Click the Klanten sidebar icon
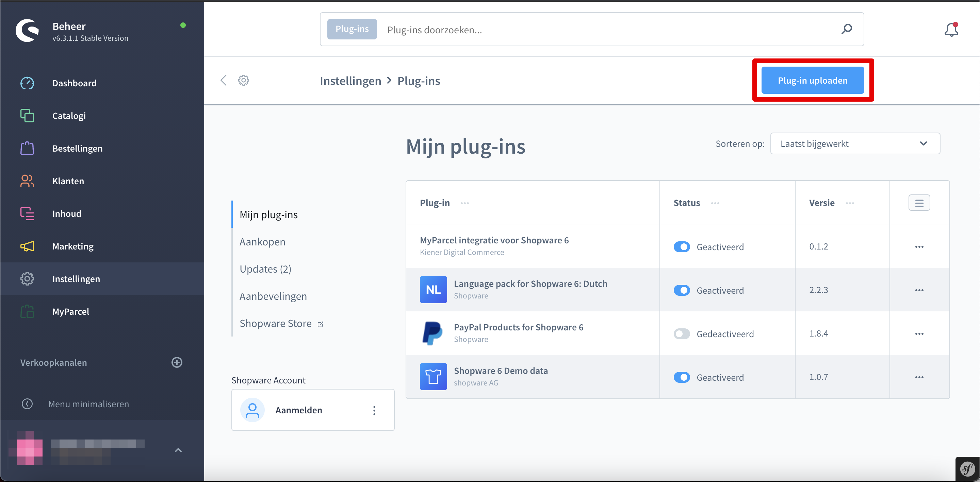The width and height of the screenshot is (980, 482). click(x=27, y=181)
